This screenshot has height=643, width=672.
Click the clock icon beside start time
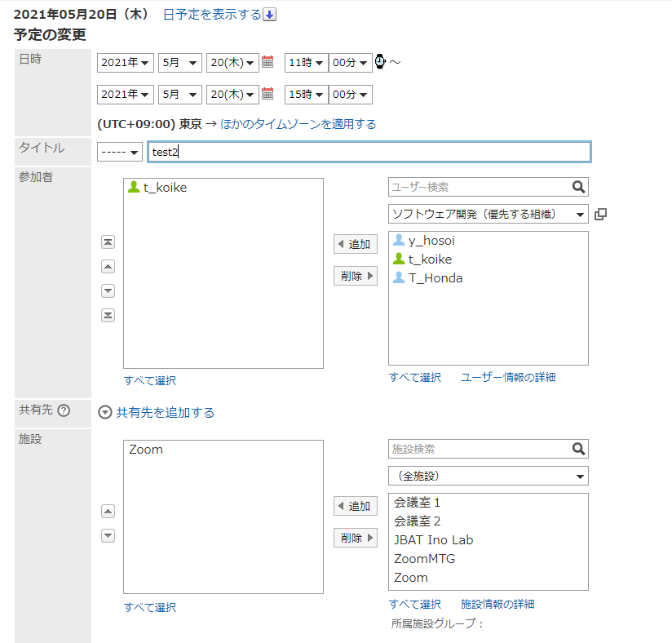pos(380,62)
